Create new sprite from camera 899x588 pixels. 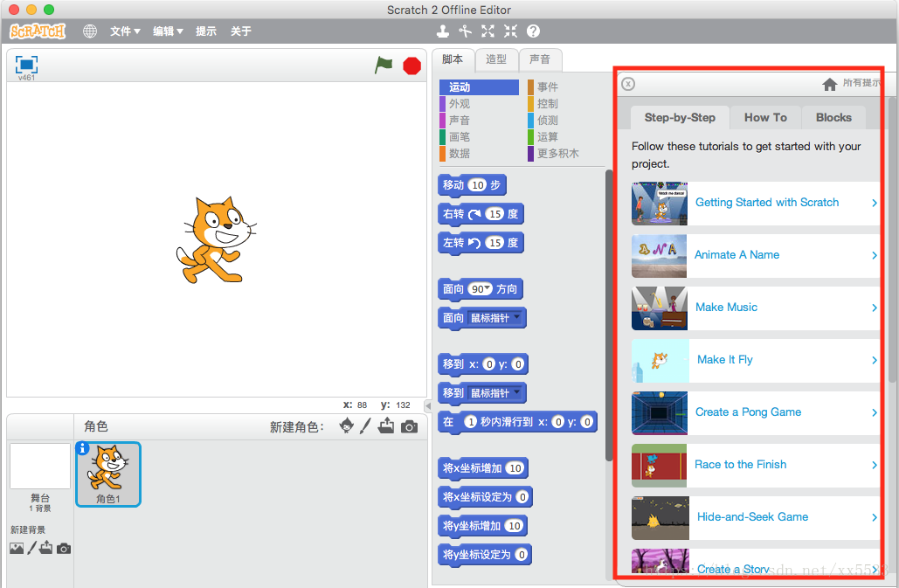409,426
